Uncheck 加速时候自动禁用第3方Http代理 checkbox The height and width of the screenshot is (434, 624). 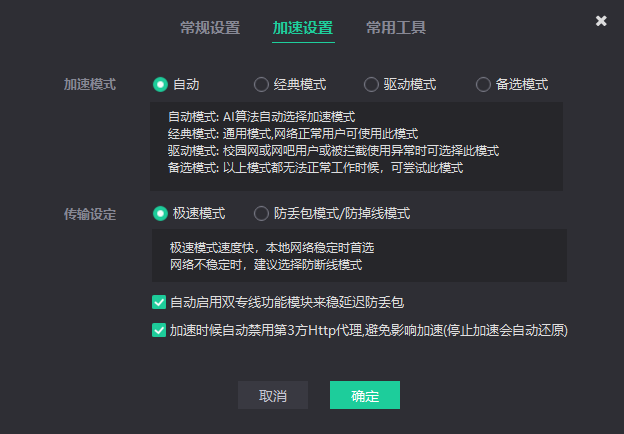(x=159, y=329)
